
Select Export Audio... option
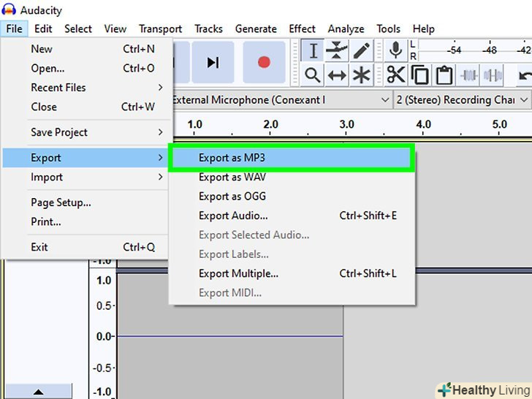[x=292, y=216]
